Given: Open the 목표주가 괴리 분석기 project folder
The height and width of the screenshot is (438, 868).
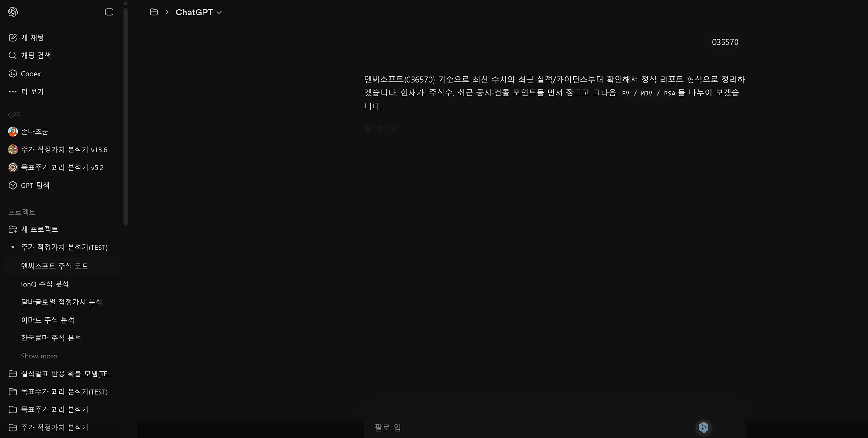Looking at the screenshot, I should (61, 409).
